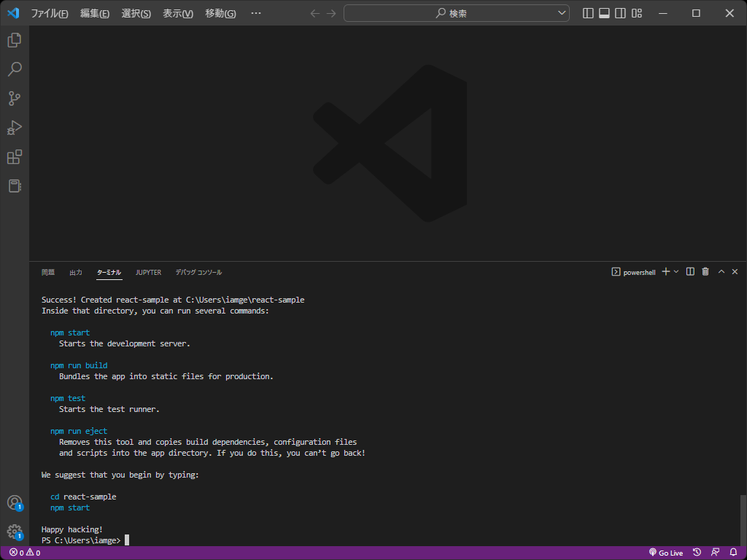The width and height of the screenshot is (747, 560).
Task: Open the Manage gear icon
Action: point(15,532)
